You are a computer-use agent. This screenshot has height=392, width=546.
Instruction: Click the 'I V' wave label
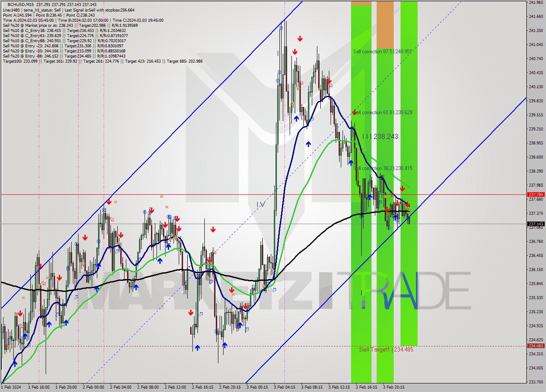coord(261,205)
